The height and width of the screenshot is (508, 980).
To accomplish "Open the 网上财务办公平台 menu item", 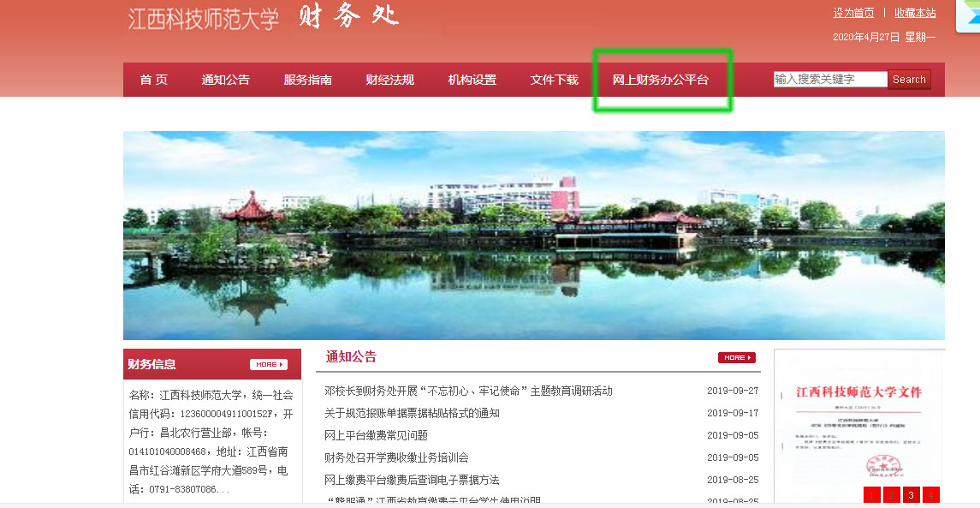I will point(661,80).
